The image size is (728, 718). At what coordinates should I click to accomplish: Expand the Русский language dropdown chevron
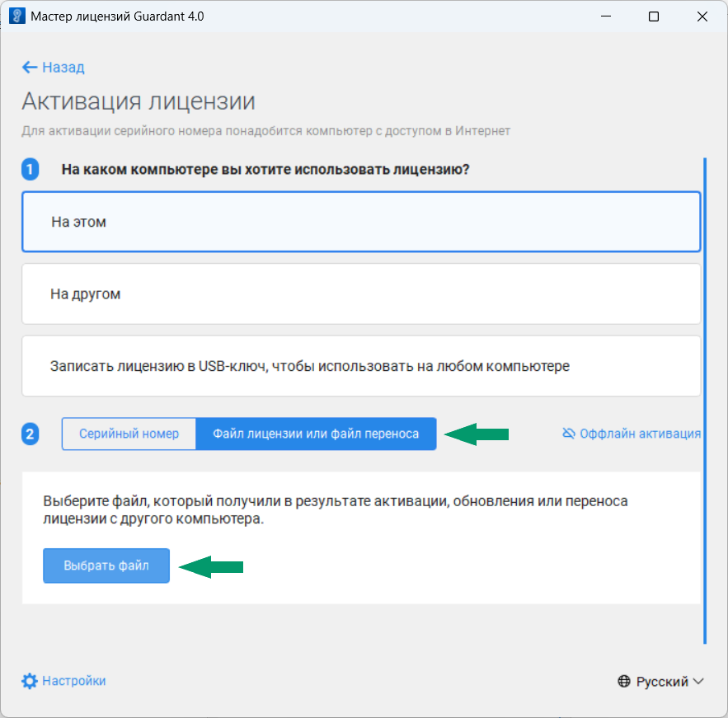(x=698, y=682)
